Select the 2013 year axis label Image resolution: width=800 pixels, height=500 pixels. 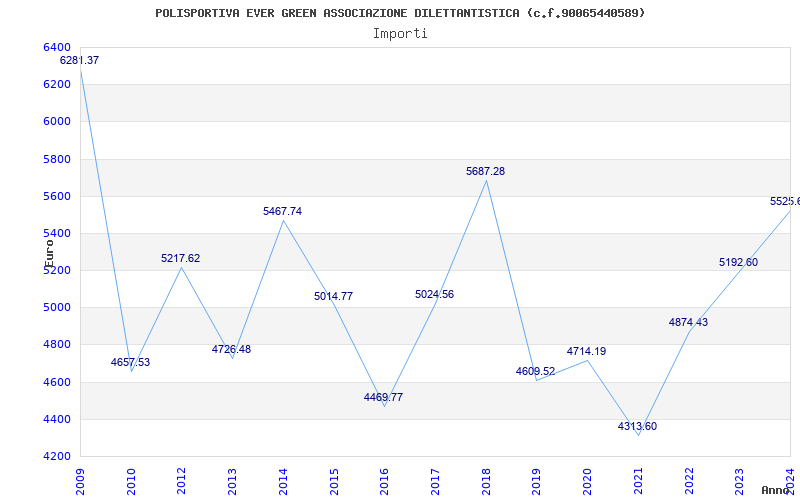tap(233, 482)
